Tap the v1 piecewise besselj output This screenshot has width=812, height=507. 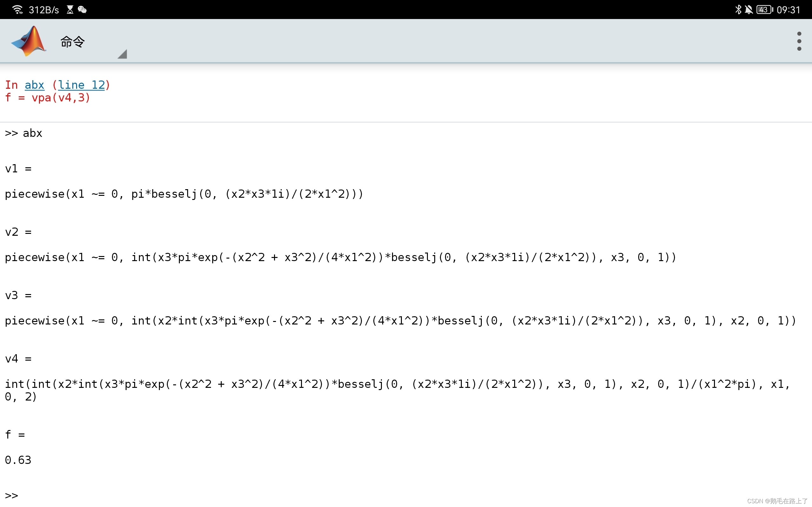184,194
